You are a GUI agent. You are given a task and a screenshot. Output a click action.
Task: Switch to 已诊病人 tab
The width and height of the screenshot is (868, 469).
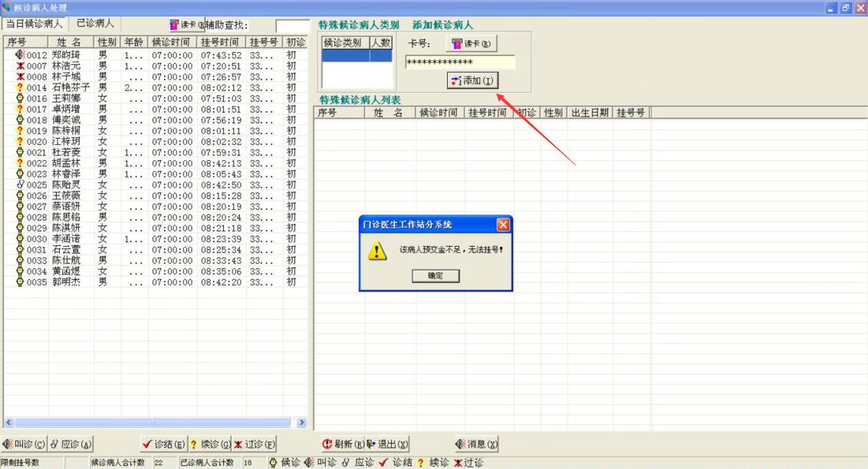click(95, 23)
